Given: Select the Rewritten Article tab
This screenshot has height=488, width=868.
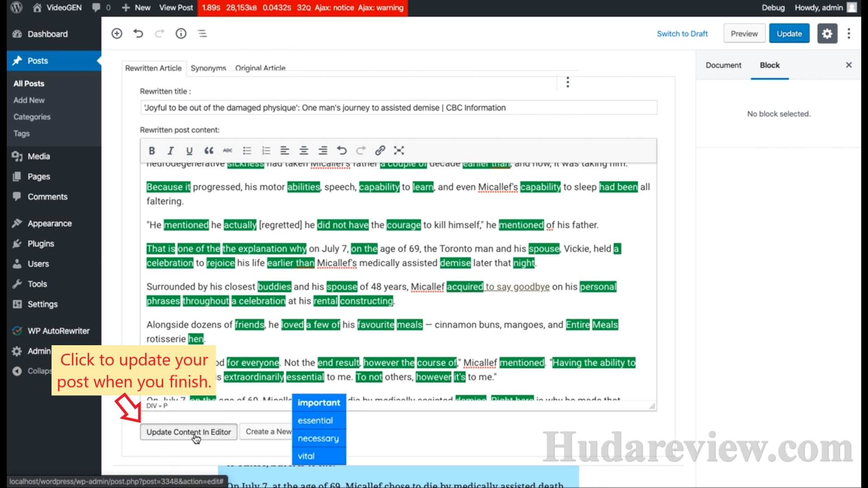Looking at the screenshot, I should tap(153, 68).
